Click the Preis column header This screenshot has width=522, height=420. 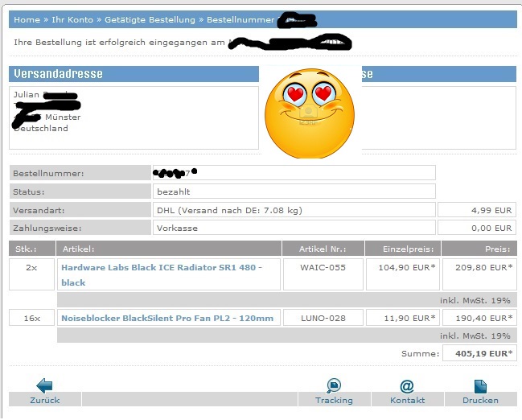click(479, 249)
